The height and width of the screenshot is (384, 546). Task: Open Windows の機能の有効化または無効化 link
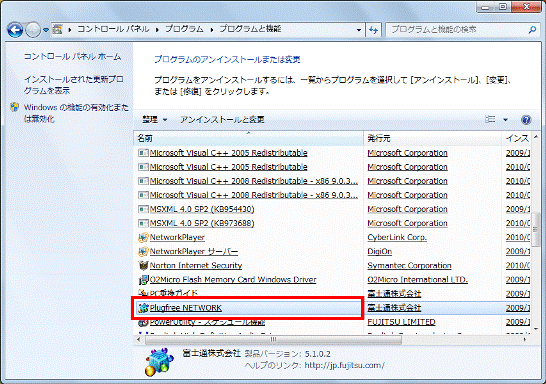(x=76, y=113)
